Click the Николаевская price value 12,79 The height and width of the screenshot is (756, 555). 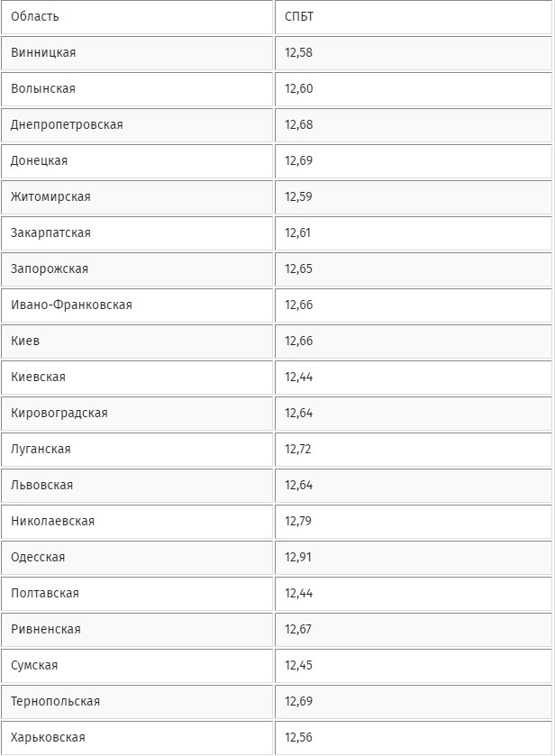pos(298,521)
